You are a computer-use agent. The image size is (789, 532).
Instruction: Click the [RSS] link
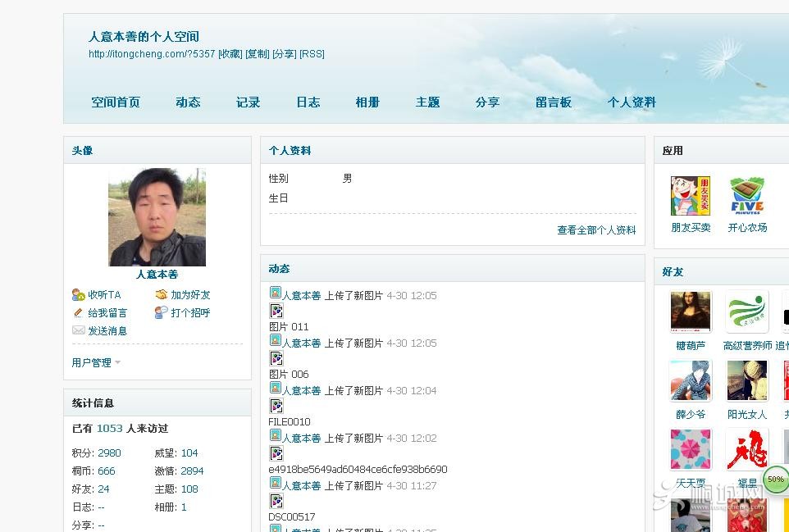coord(312,54)
